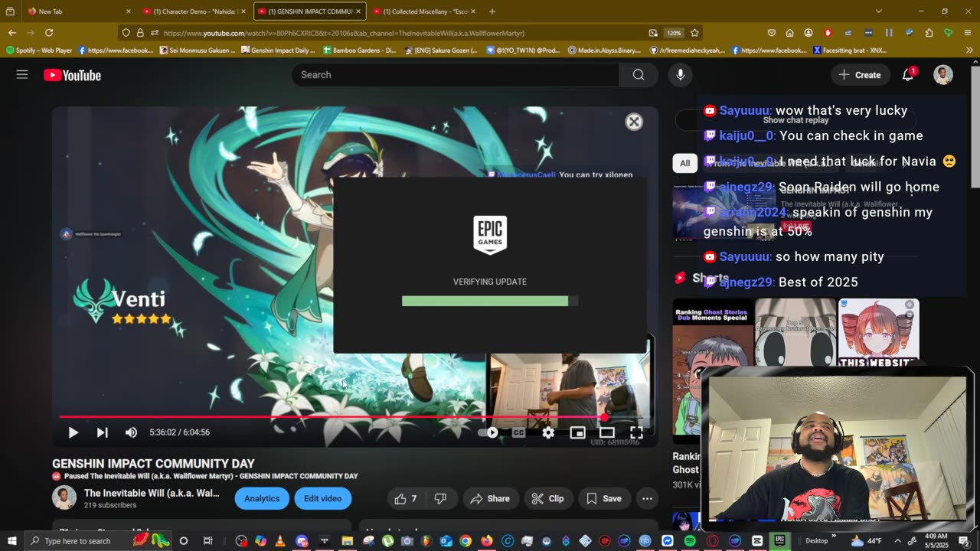Play the paused video
This screenshot has height=551, width=980.
[x=73, y=432]
